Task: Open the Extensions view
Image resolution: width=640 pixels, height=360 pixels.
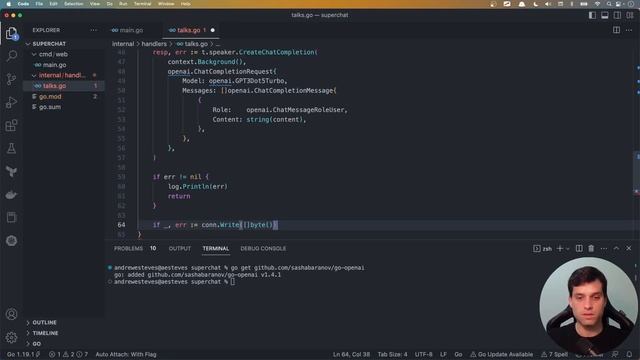Action: pyautogui.click(x=11, y=125)
